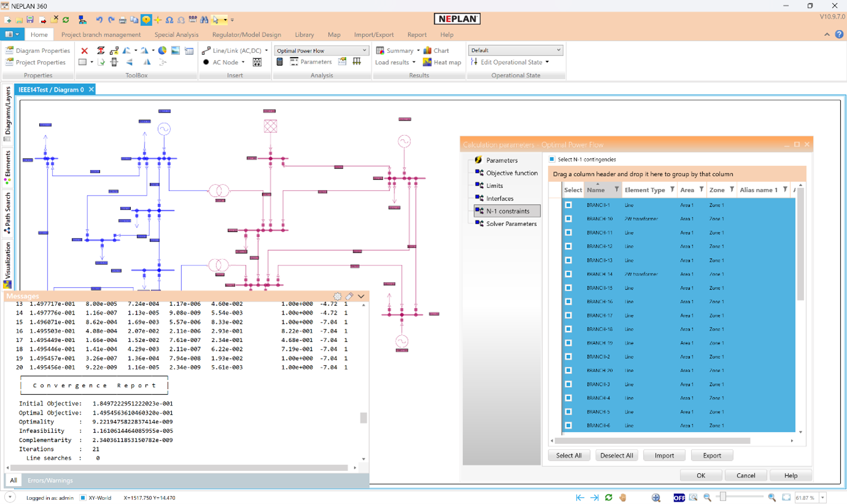847x504 pixels.
Task: Click the print icon in top toolbar
Action: (x=122, y=20)
